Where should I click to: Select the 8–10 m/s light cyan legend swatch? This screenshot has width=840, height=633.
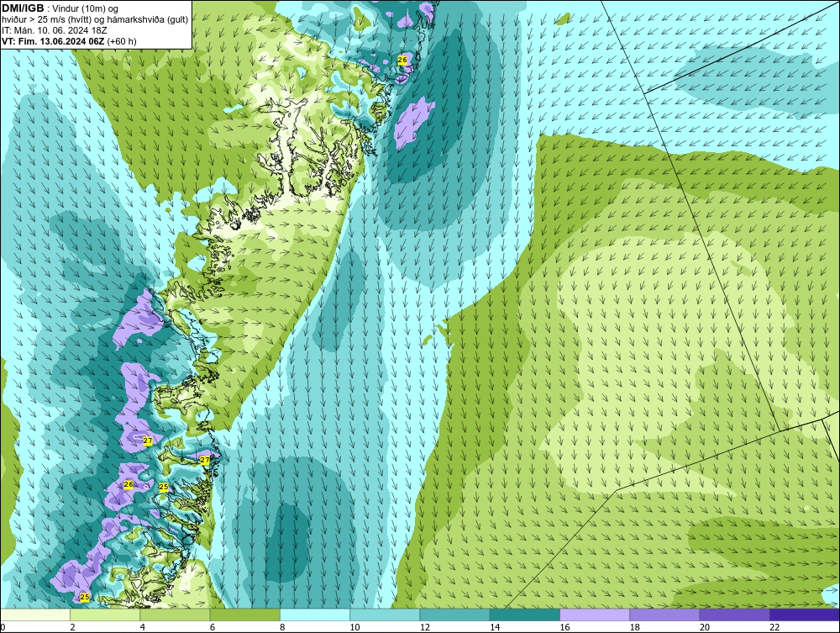(x=315, y=615)
